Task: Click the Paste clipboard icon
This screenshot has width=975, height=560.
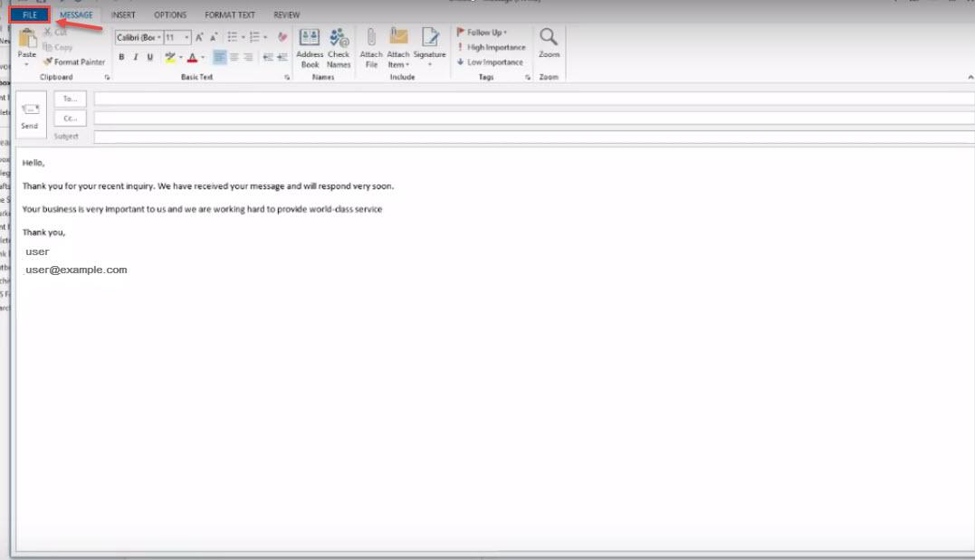Action: tap(27, 39)
